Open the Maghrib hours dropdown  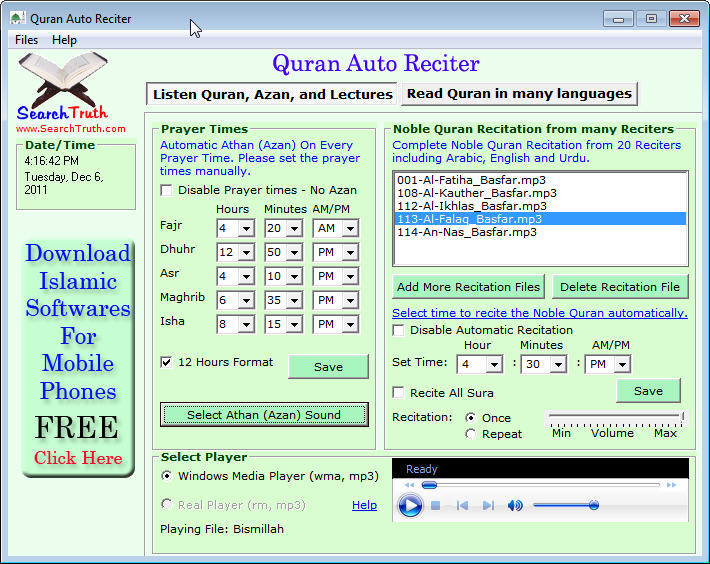click(x=246, y=301)
